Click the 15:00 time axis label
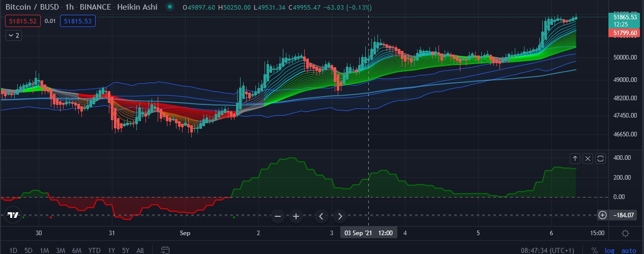 pyautogui.click(x=597, y=233)
